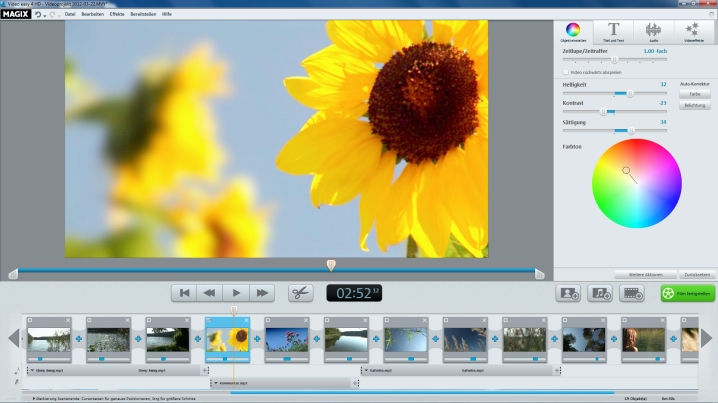Click the undo arrow icon

39,14
